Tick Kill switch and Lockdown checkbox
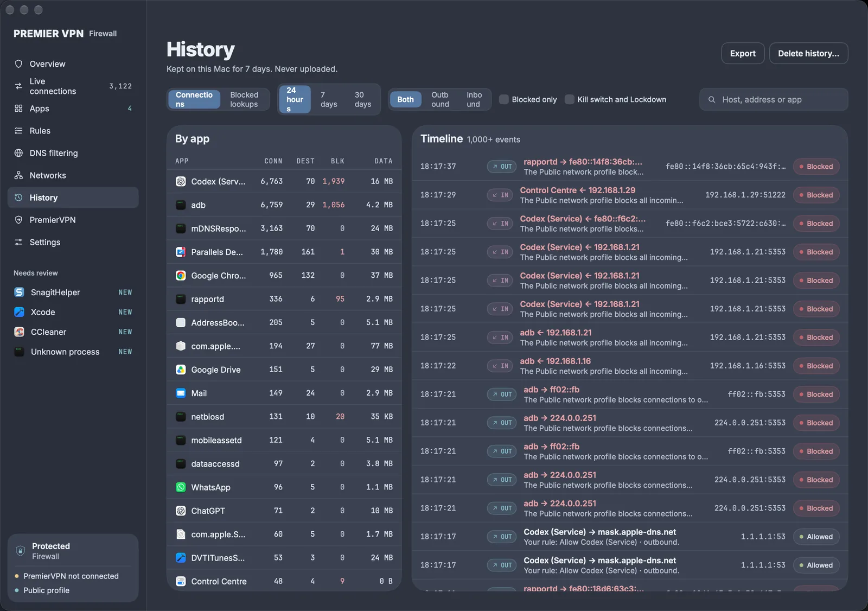868x611 pixels. coord(570,99)
